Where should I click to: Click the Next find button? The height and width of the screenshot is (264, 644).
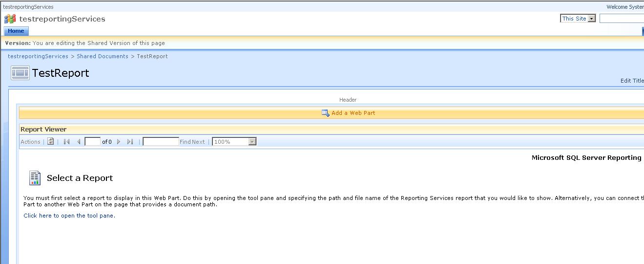pos(198,142)
